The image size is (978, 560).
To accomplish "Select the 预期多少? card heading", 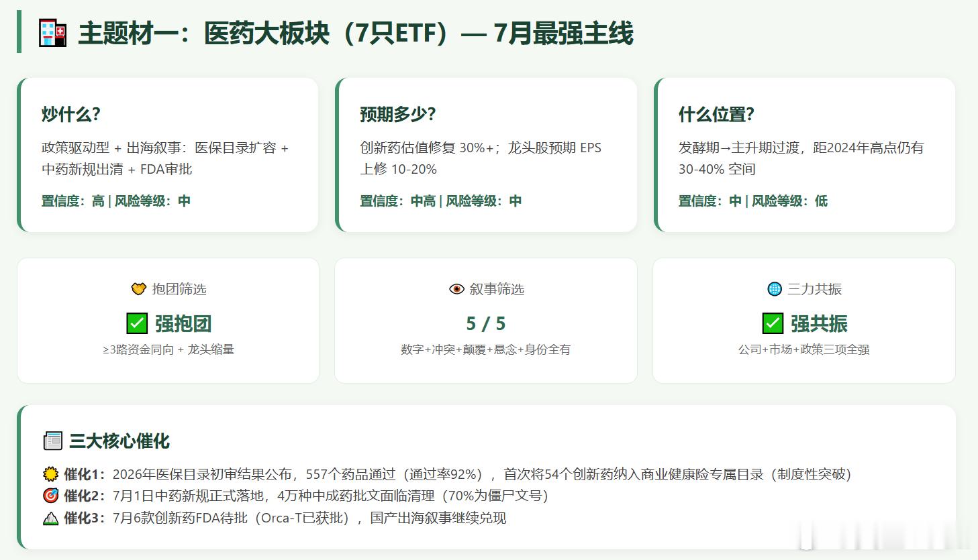I will [397, 114].
